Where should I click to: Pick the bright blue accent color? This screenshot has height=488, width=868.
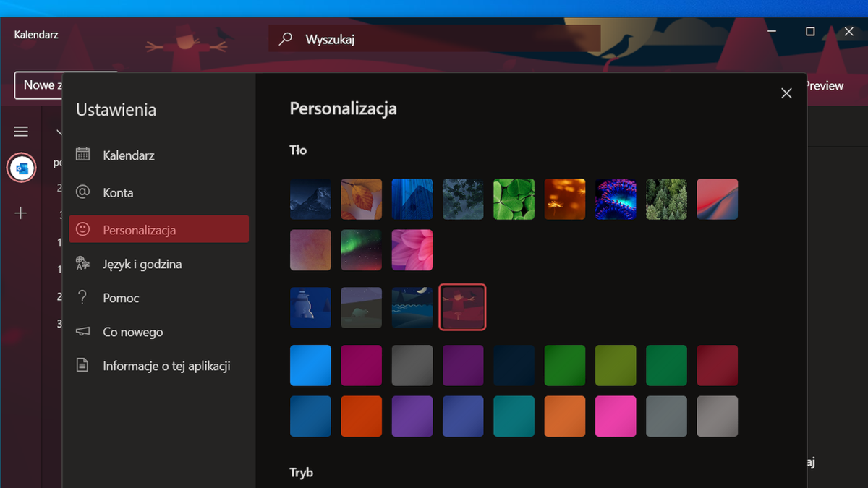310,365
